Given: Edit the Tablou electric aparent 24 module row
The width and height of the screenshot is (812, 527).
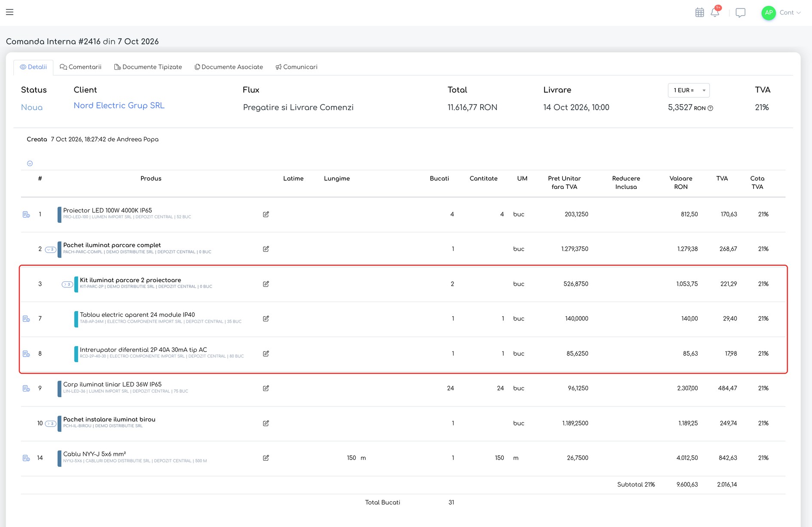Looking at the screenshot, I should (266, 319).
